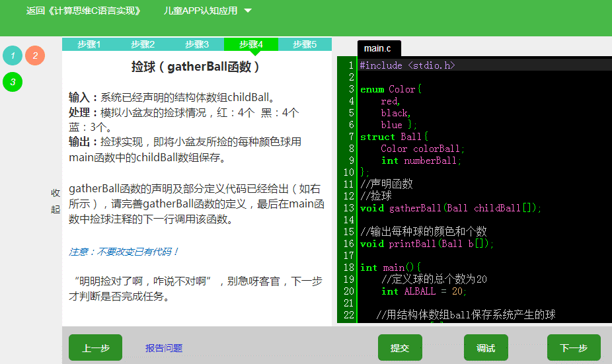Switch to the 步骤5 tab
This screenshot has height=364, width=612.
tap(305, 44)
